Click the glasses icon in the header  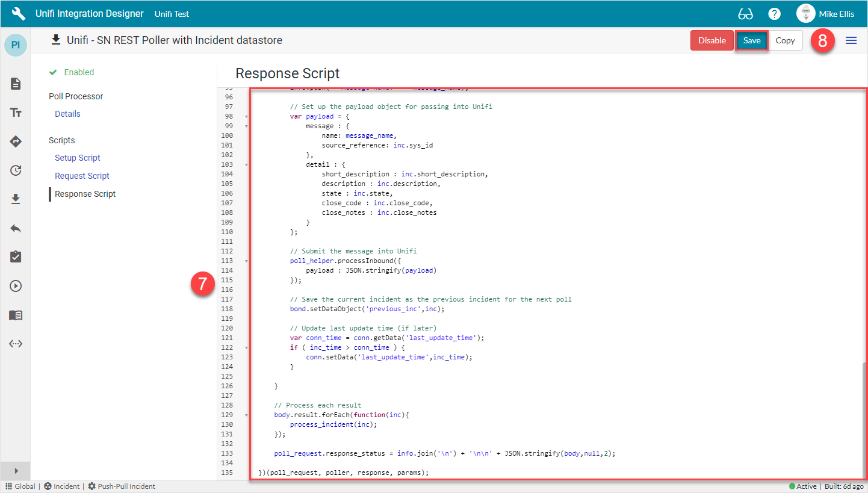click(x=745, y=14)
